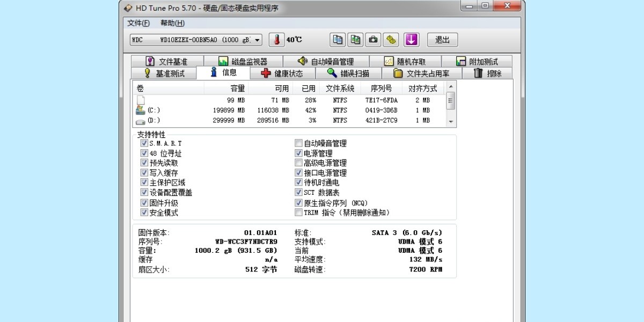The image size is (644, 322).
Task: Click the 199899 MB capacity cell
Action: (229, 111)
